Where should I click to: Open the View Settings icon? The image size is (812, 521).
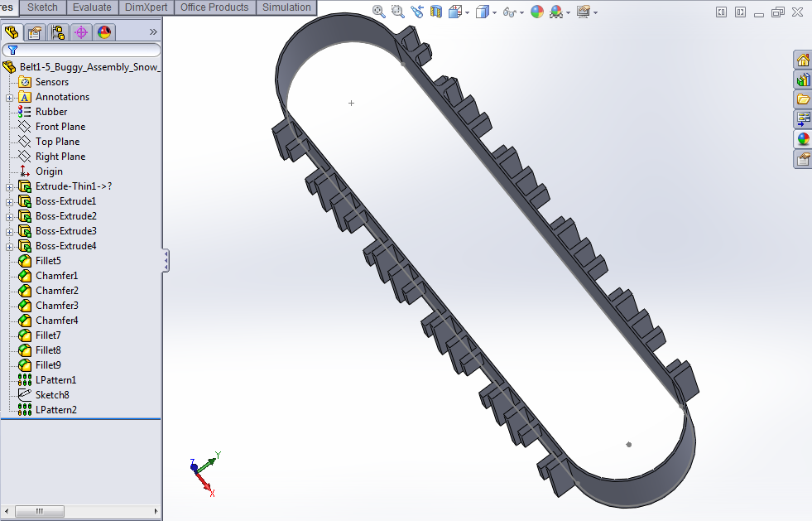pos(584,12)
